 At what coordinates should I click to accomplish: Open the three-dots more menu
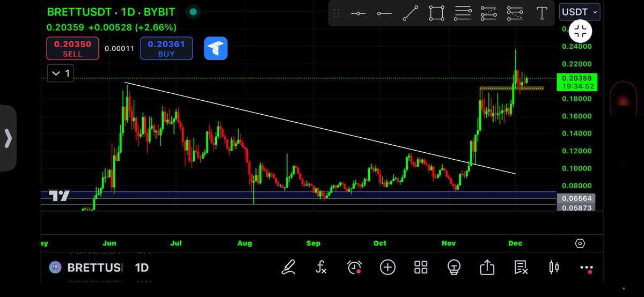point(587,268)
